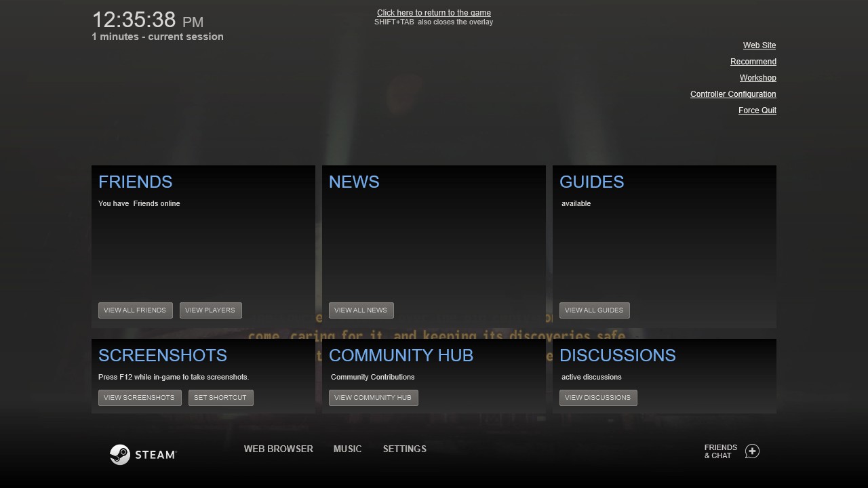The width and height of the screenshot is (868, 488).
Task: Click 'Community Contributions' text
Action: [x=373, y=377]
